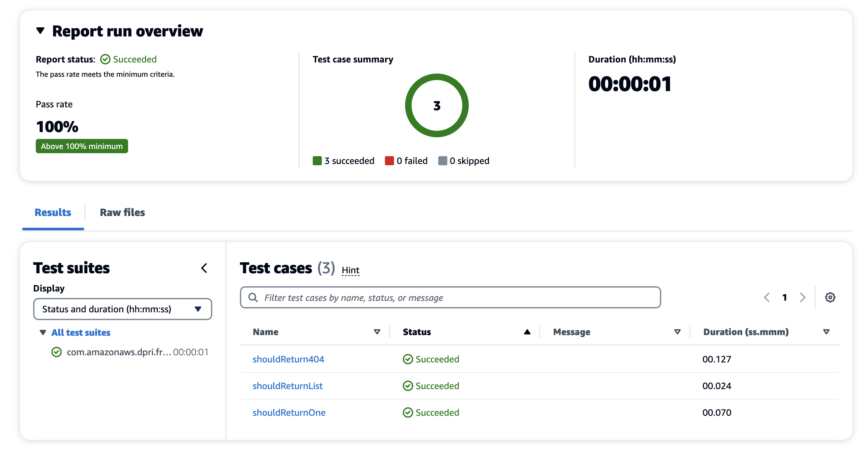Click the success icon beside com.amazonaws suite
Viewport: 868px width, 460px height.
57,352
